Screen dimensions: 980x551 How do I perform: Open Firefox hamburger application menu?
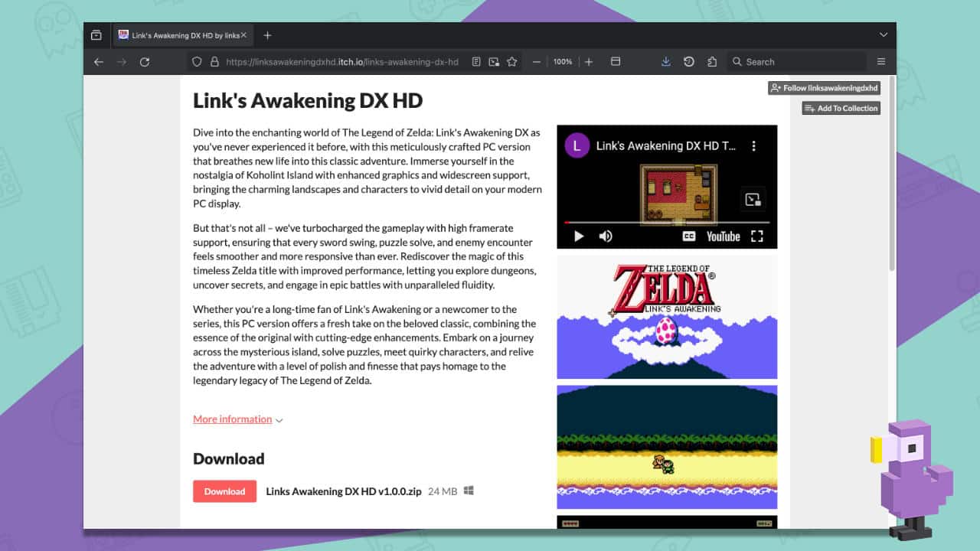[x=881, y=62]
